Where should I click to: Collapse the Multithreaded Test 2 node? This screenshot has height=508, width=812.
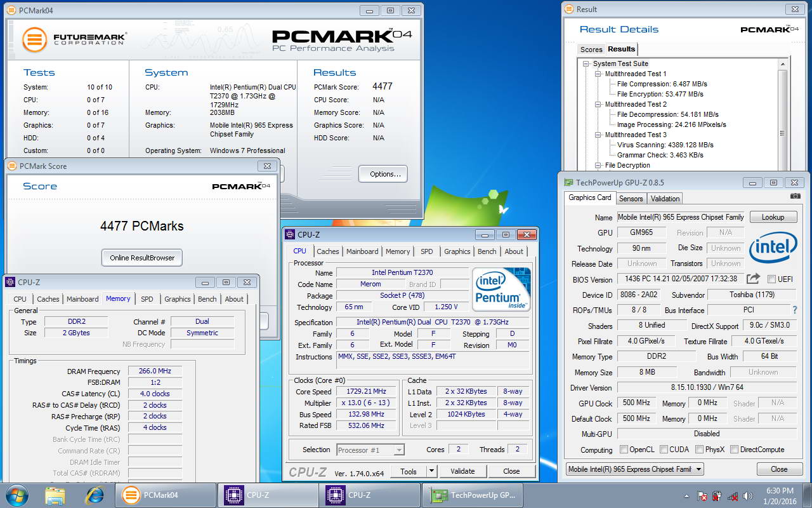(598, 104)
